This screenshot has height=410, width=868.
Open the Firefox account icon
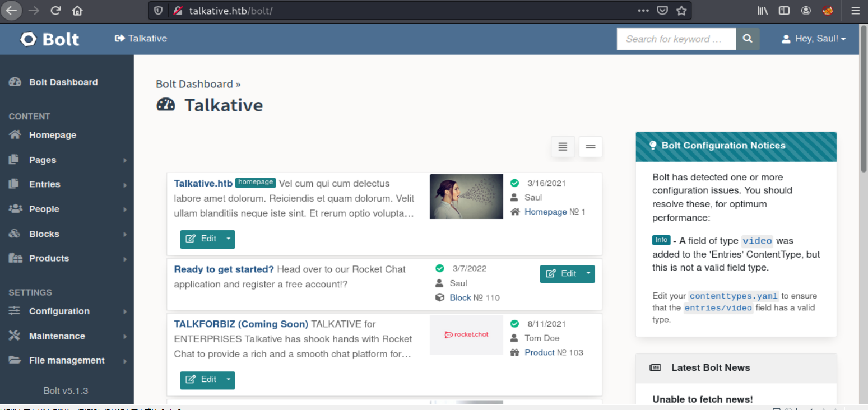point(806,11)
